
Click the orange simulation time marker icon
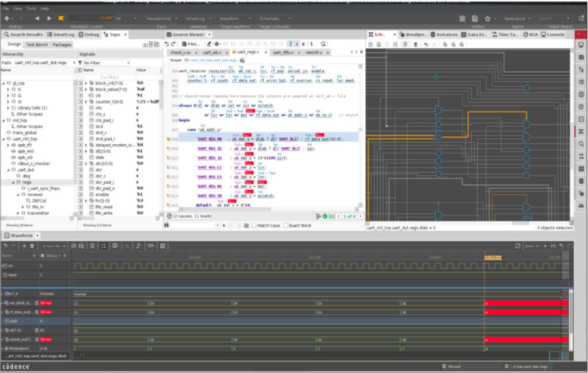click(61, 18)
